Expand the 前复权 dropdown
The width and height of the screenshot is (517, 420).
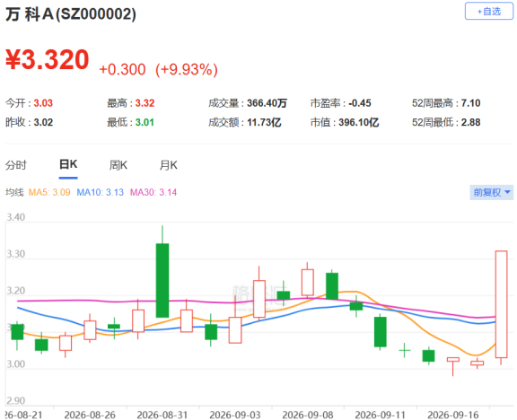point(491,192)
